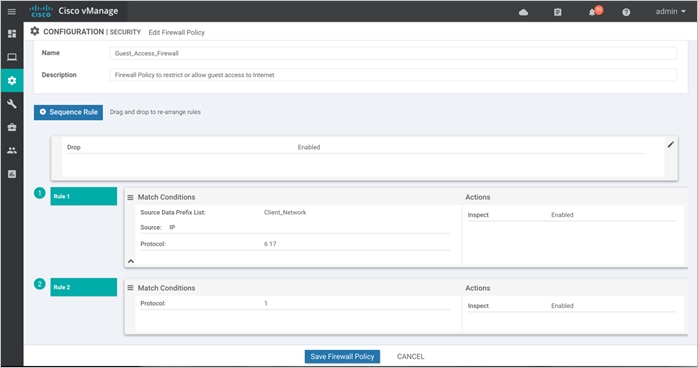This screenshot has width=698, height=368.
Task: Open the Analytics chart icon in sidebar
Action: (x=12, y=174)
